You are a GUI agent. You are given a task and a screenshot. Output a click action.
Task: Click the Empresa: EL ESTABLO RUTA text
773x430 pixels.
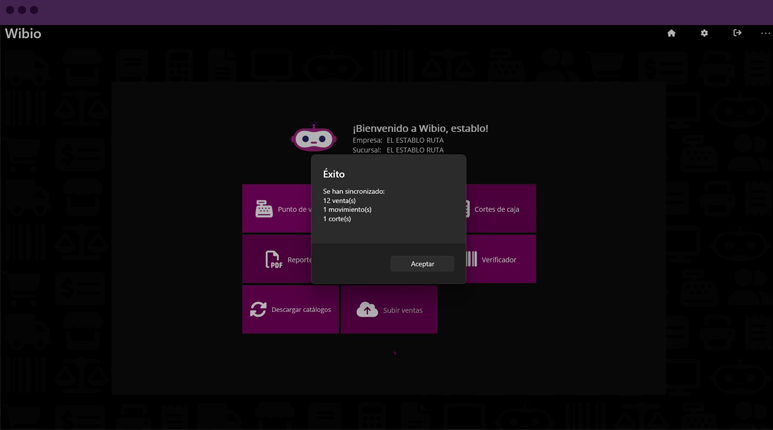(398, 141)
